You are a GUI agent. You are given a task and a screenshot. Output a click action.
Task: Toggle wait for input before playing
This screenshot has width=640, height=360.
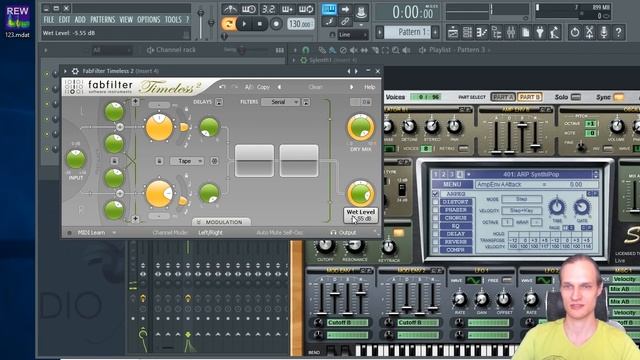click(x=249, y=9)
